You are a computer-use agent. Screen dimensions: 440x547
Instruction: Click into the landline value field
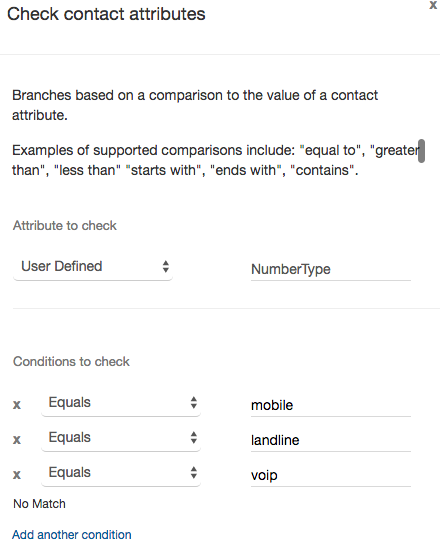(x=331, y=440)
